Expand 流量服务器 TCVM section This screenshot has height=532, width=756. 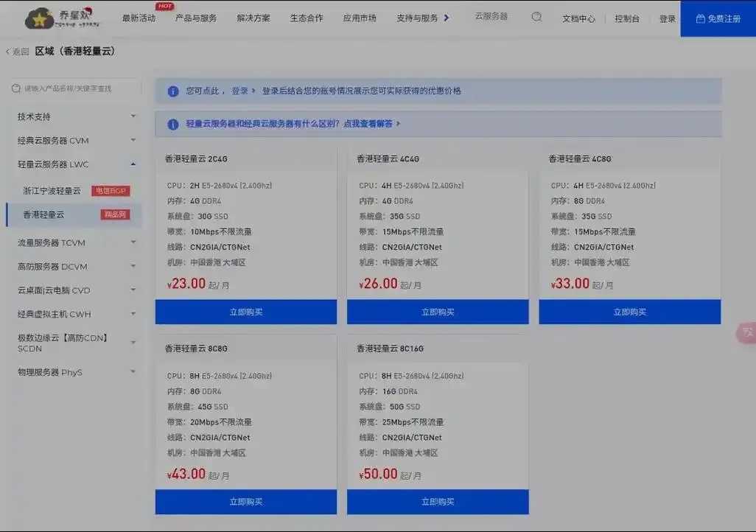[x=76, y=242]
